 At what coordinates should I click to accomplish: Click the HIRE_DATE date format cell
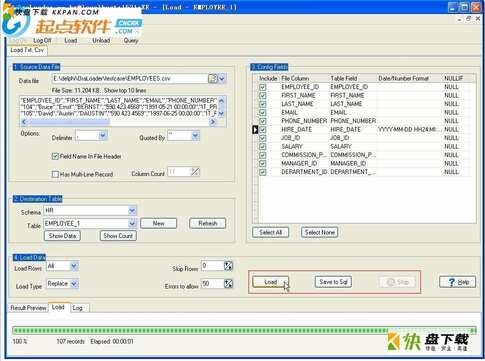[x=409, y=129]
